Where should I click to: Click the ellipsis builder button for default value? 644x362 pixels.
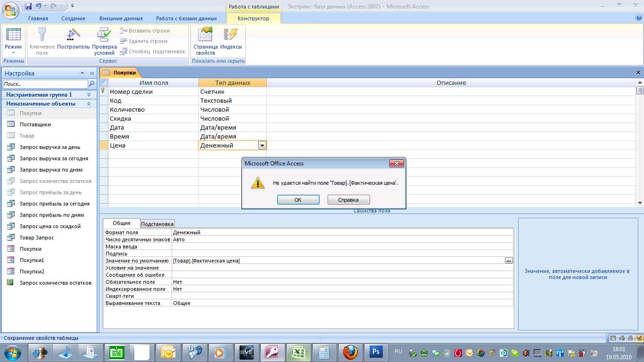coord(508,261)
